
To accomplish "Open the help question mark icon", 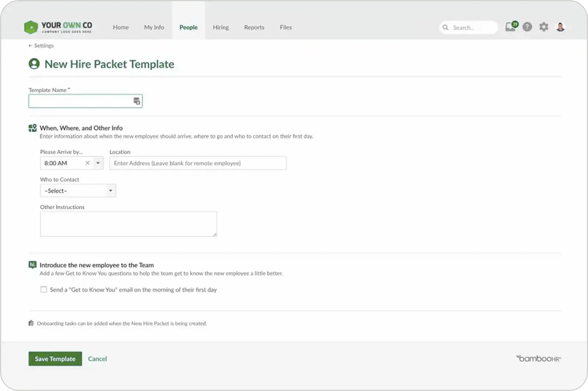I will coord(527,27).
